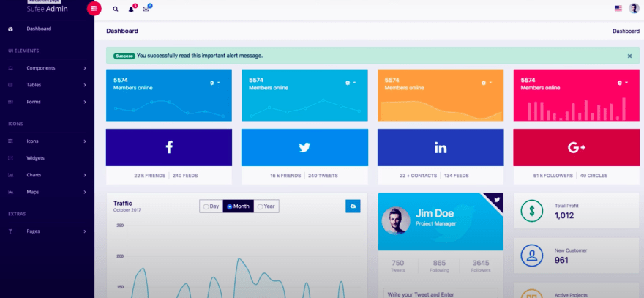Dismiss the success alert with the X
The height and width of the screenshot is (298, 644).
629,56
